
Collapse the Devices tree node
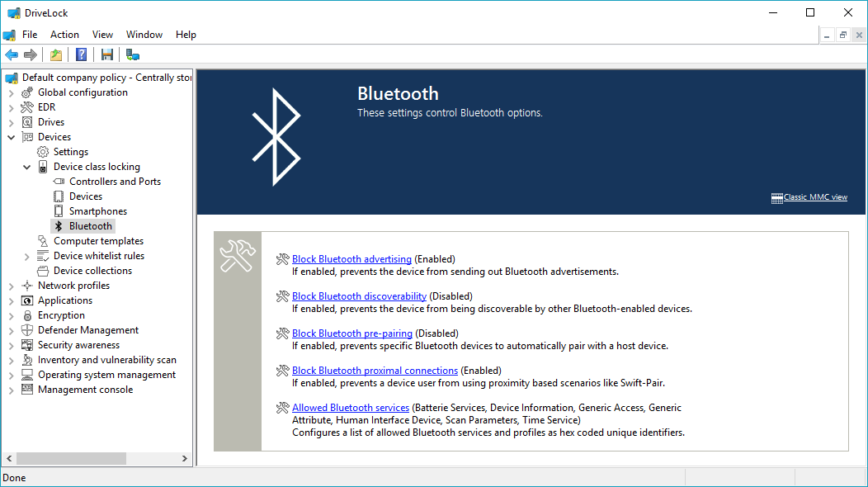(11, 137)
